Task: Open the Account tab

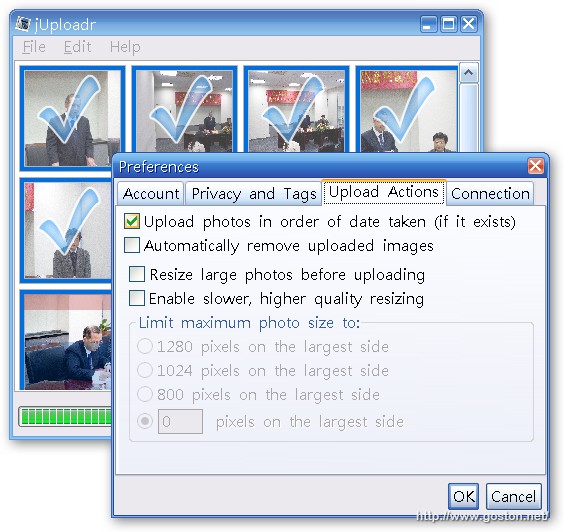Action: (151, 194)
